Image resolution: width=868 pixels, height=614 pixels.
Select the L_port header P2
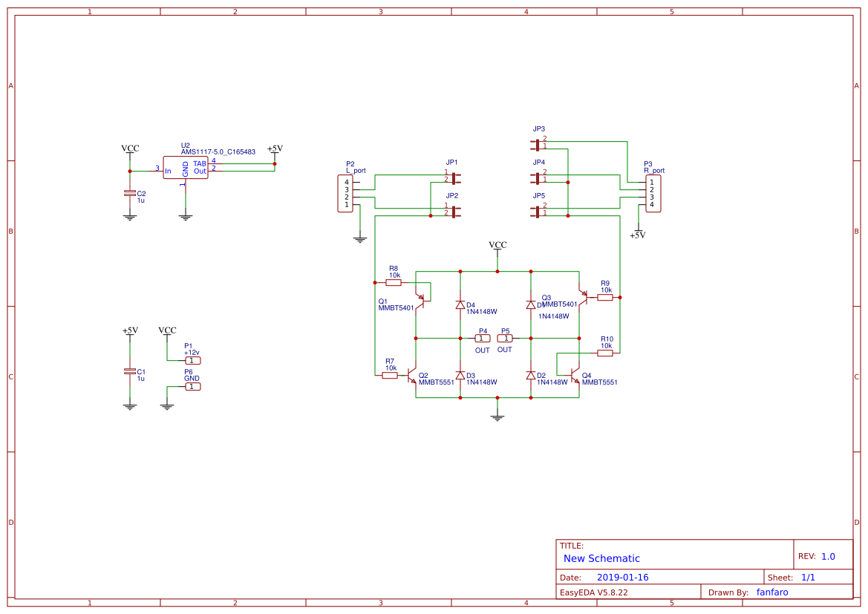click(344, 193)
